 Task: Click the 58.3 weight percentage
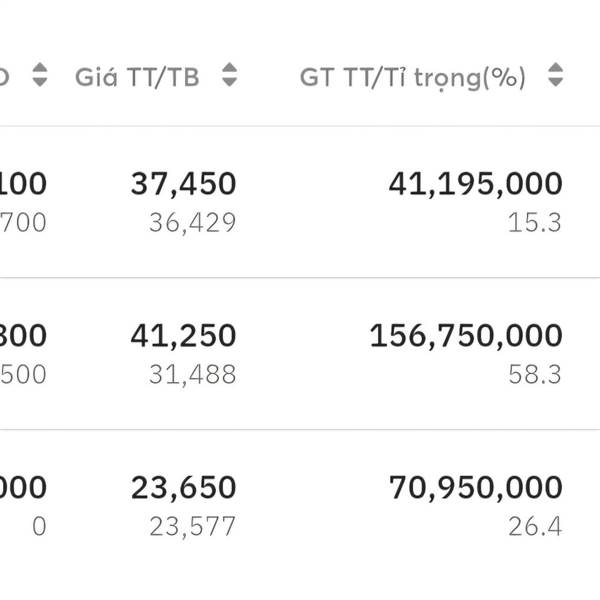coord(534,374)
